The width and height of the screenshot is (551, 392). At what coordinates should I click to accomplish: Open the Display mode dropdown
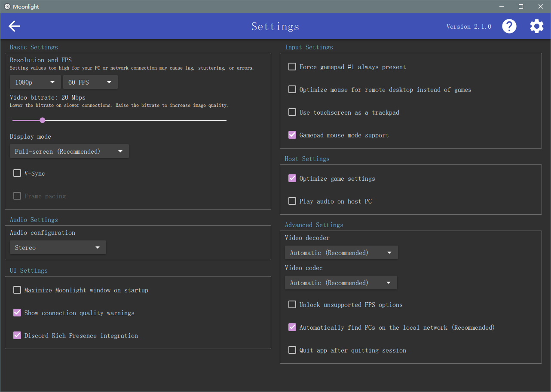point(69,151)
